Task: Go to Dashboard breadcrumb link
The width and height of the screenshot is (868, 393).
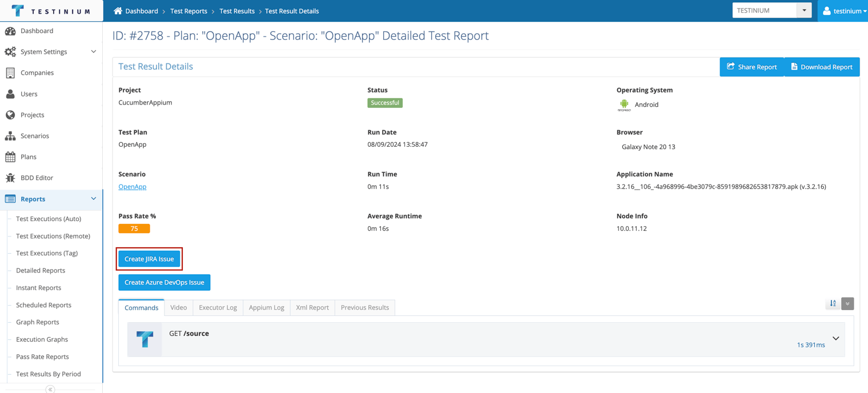Action: (x=142, y=11)
